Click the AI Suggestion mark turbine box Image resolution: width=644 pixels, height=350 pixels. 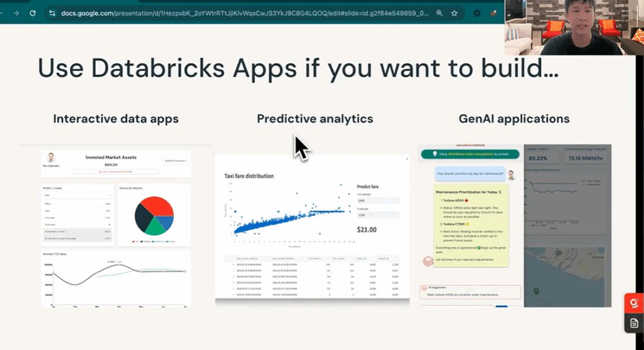click(x=470, y=291)
